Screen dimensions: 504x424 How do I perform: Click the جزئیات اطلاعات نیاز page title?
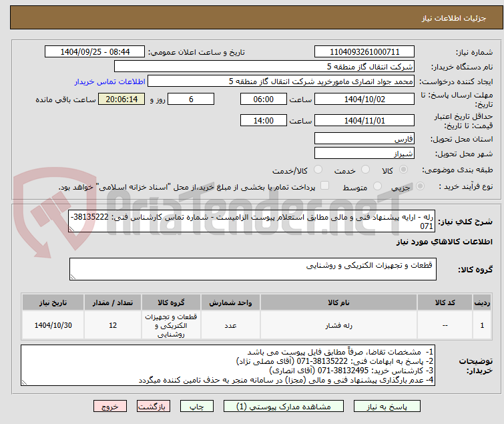(x=454, y=18)
